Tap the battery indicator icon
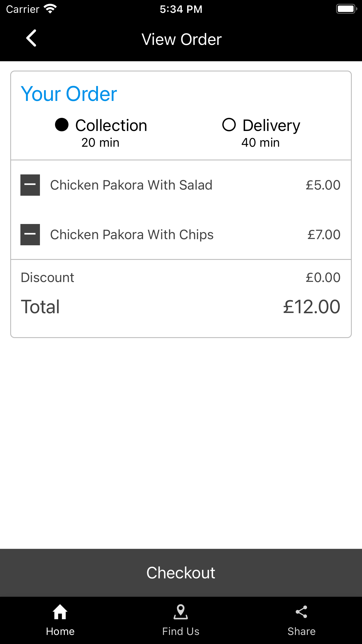This screenshot has height=644, width=362. pos(346,9)
